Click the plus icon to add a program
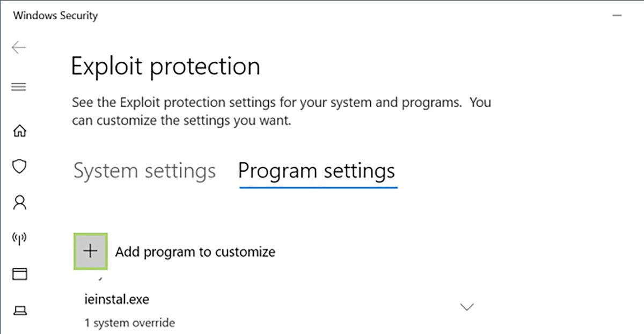 point(90,251)
